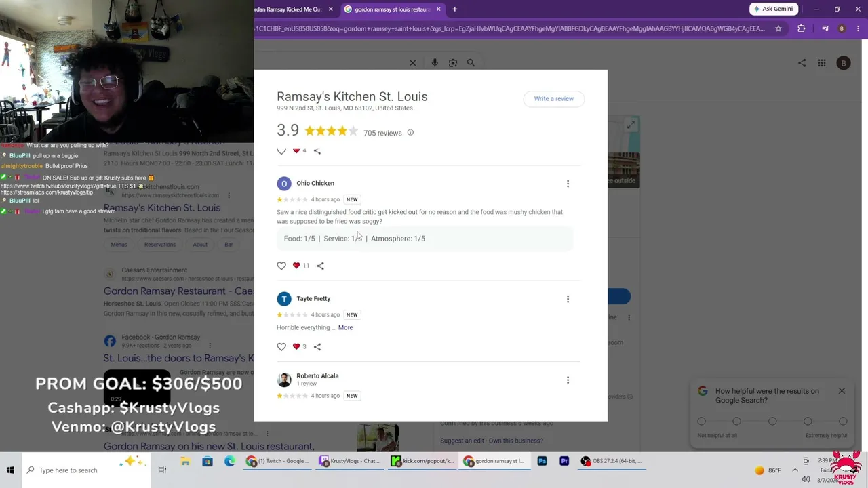Click red heart reaction on Ohio Chicken review
This screenshot has width=868, height=488.
(296, 266)
